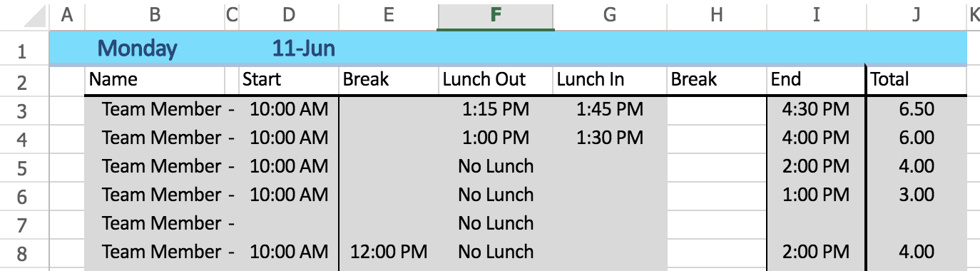
Task: Select the Total header cell
Action: click(917, 80)
